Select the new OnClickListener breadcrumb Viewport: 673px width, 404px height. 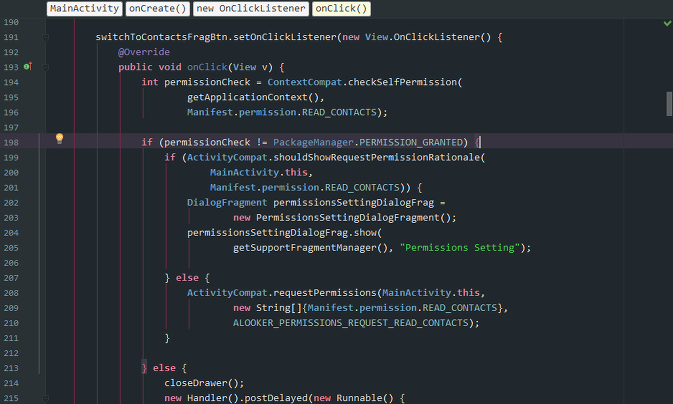pos(251,9)
